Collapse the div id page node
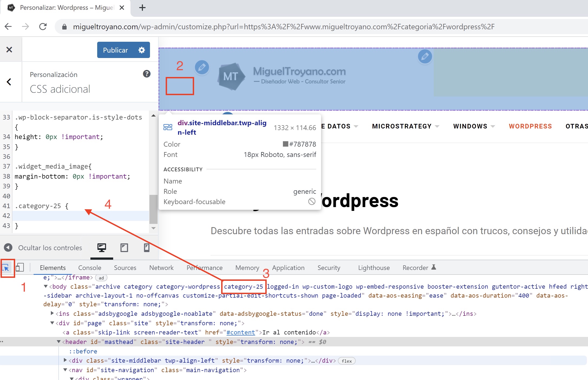 point(52,323)
